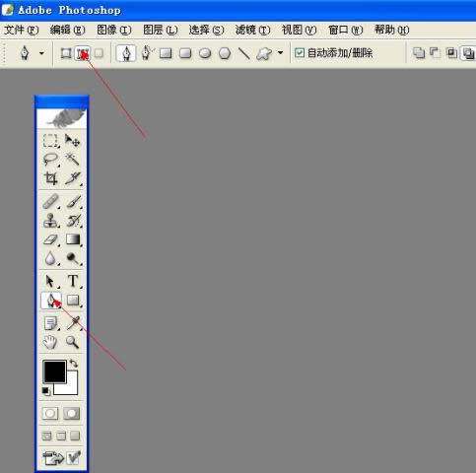Select Polygon shape in options bar
This screenshot has height=473, width=476.
225,53
